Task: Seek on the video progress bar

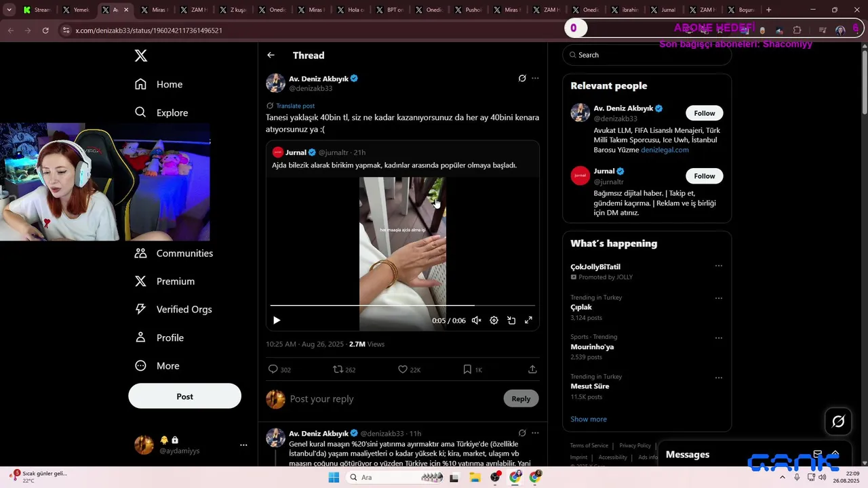Action: point(402,306)
